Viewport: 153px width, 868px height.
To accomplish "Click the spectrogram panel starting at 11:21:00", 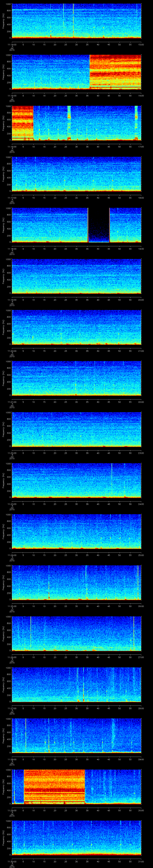I will point(76,378).
